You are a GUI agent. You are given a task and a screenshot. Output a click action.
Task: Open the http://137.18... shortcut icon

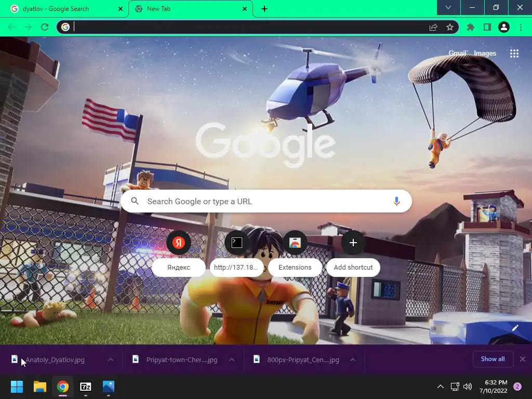[237, 243]
